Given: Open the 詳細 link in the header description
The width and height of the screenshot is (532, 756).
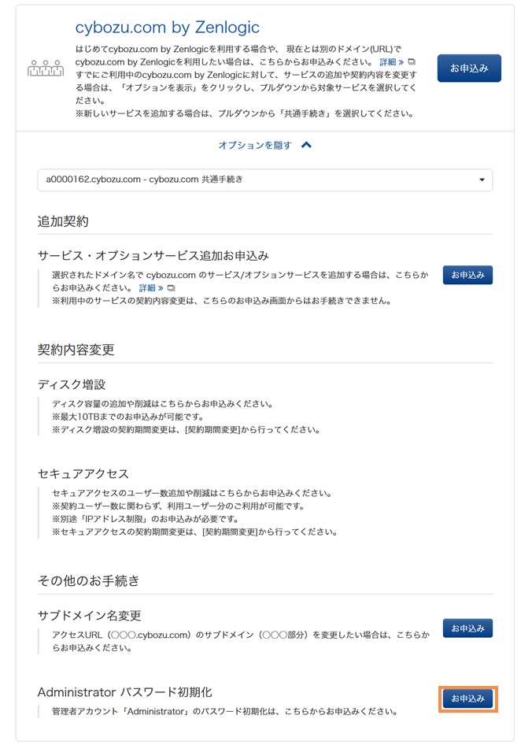Looking at the screenshot, I should tap(391, 61).
